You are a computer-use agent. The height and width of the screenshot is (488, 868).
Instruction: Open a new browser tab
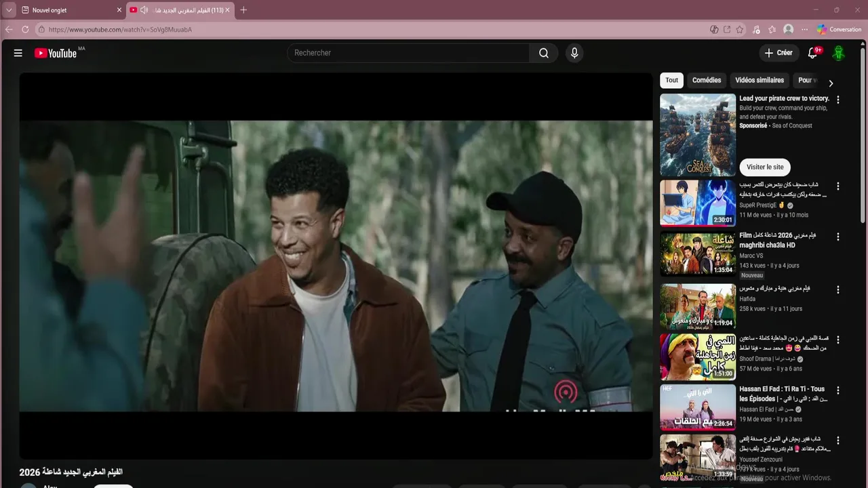click(x=243, y=10)
